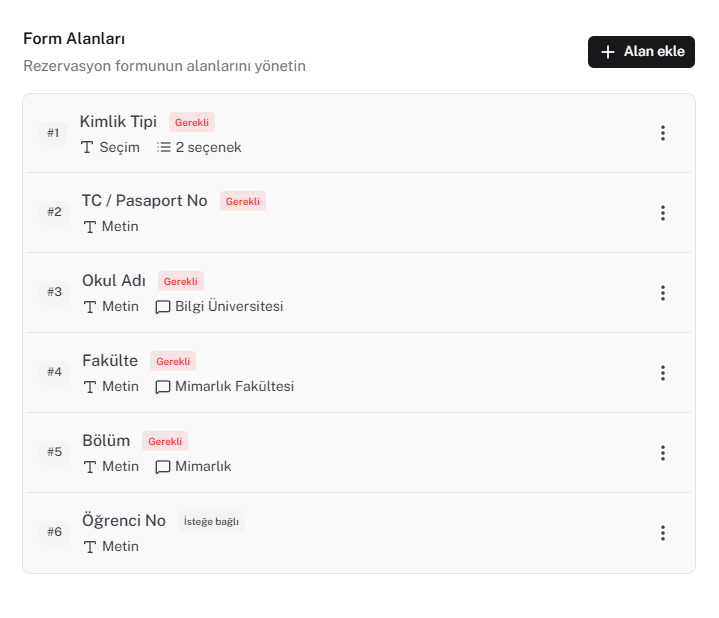This screenshot has height=618, width=719.
Task: Click the #6 order badge
Action: click(55, 532)
